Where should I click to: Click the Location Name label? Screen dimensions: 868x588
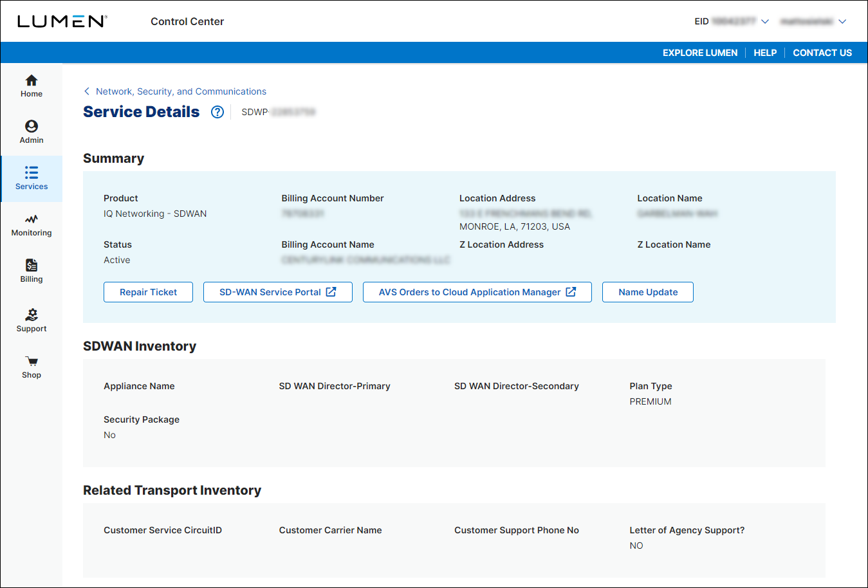click(x=670, y=198)
